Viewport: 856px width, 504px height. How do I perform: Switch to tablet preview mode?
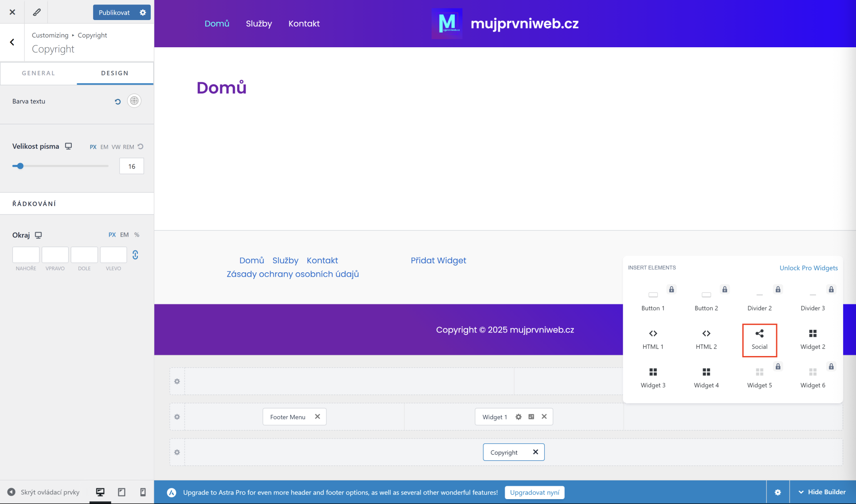pos(121,492)
